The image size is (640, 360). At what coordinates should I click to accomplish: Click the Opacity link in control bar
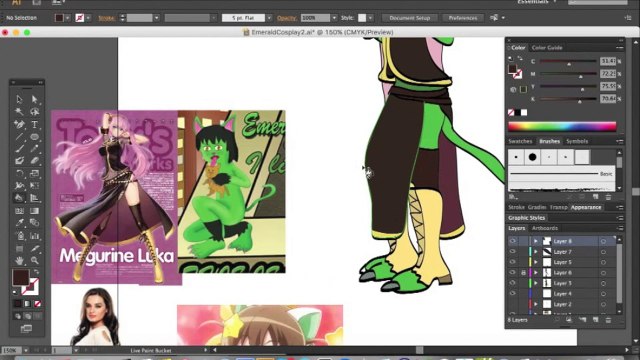pos(287,18)
